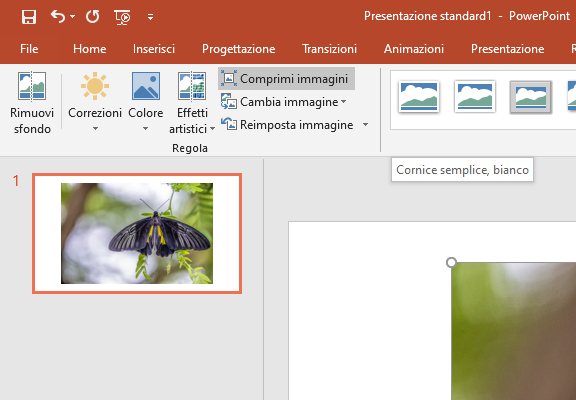Click the Rimuovi sfondo icon
Screen dimensions: 576x400
pyautogui.click(x=32, y=86)
